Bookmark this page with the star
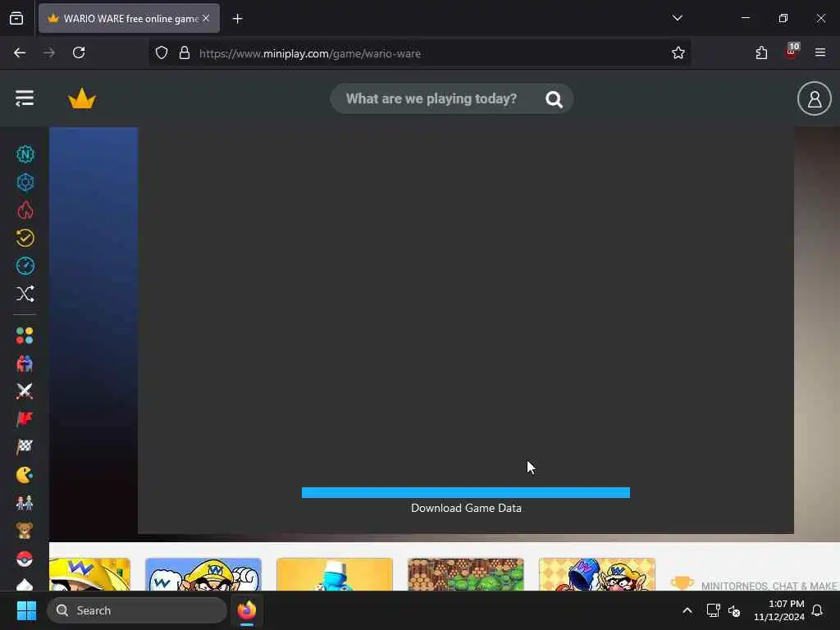The height and width of the screenshot is (630, 840). [x=678, y=53]
